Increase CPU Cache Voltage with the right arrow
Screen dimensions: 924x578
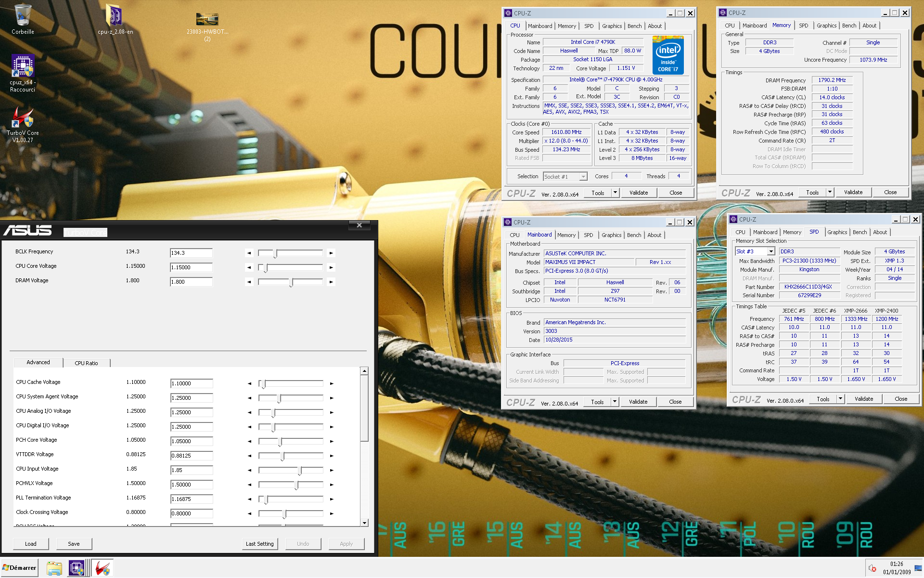pyautogui.click(x=332, y=383)
